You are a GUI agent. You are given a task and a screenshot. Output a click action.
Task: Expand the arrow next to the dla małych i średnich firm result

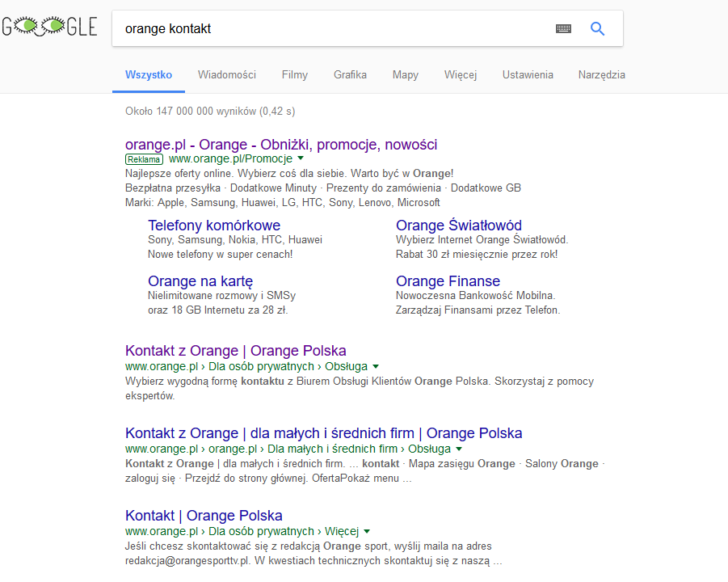click(458, 449)
